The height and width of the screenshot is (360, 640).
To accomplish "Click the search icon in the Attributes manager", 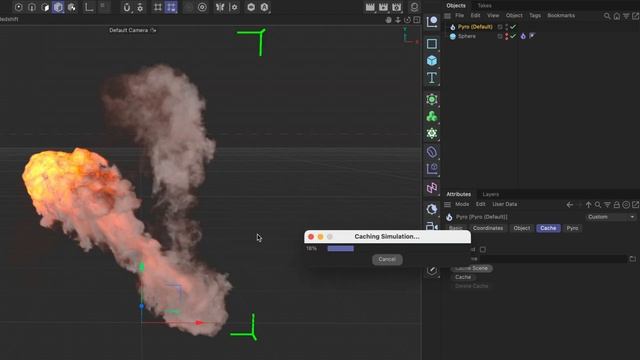I will (x=598, y=204).
